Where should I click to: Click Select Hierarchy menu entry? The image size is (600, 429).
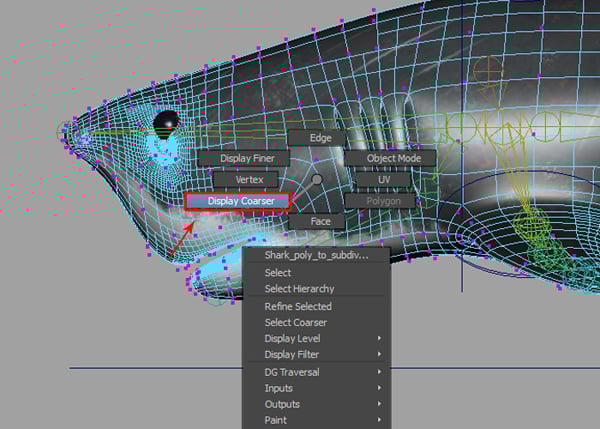316,289
